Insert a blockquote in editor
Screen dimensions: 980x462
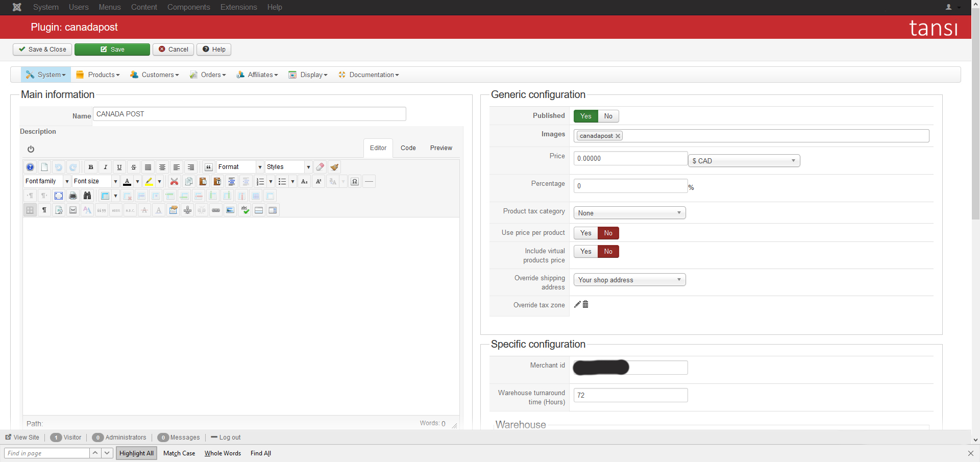point(209,167)
